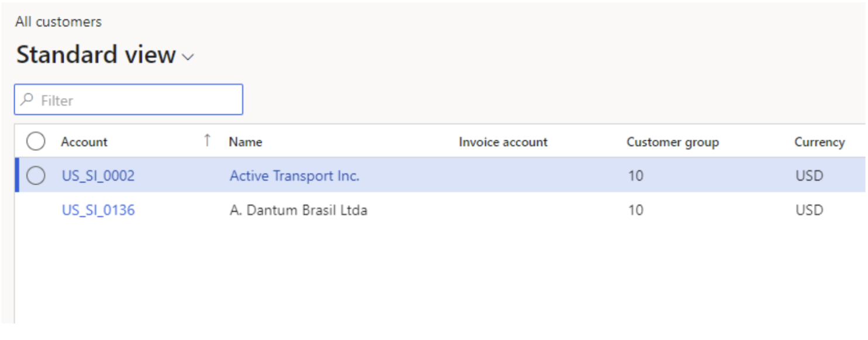
Task: Mark the selection circle for row US_SI_0002
Action: (36, 175)
